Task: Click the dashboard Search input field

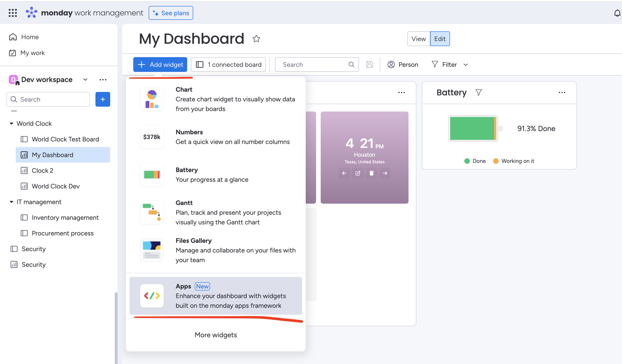Action: tap(317, 65)
